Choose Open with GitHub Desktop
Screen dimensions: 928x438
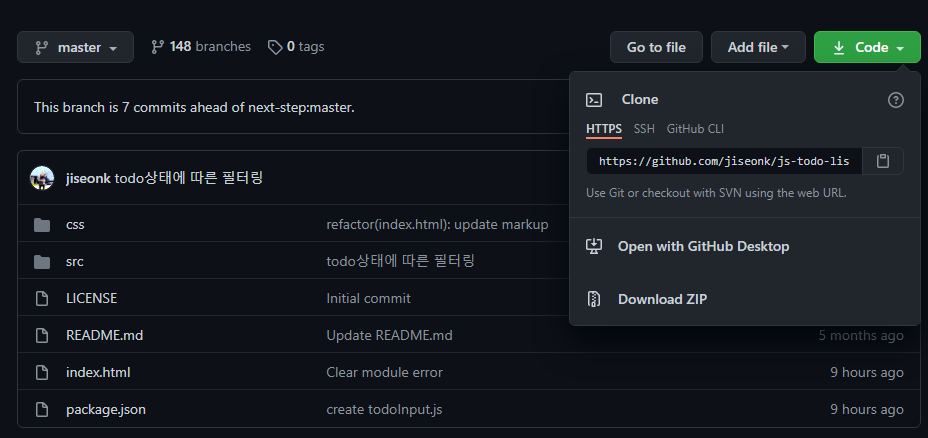point(703,246)
